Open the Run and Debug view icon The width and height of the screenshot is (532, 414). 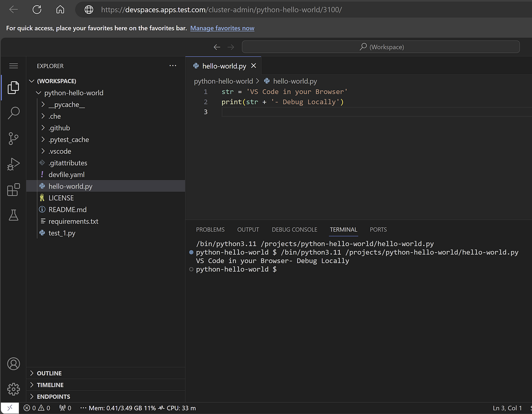tap(14, 164)
